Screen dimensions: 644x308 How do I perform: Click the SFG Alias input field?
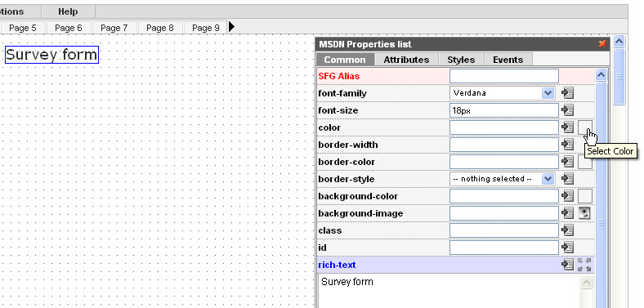pos(504,76)
